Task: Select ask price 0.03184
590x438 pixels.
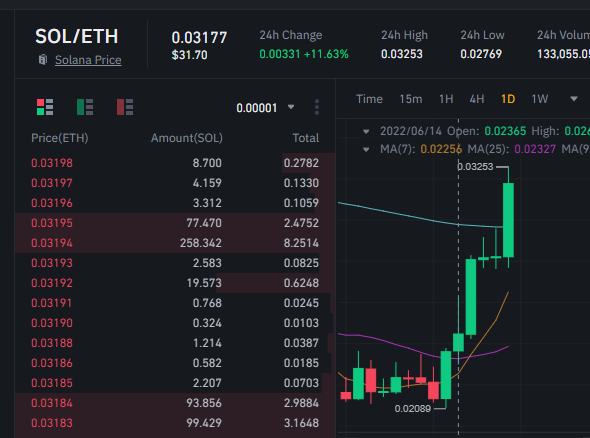Action: point(52,403)
